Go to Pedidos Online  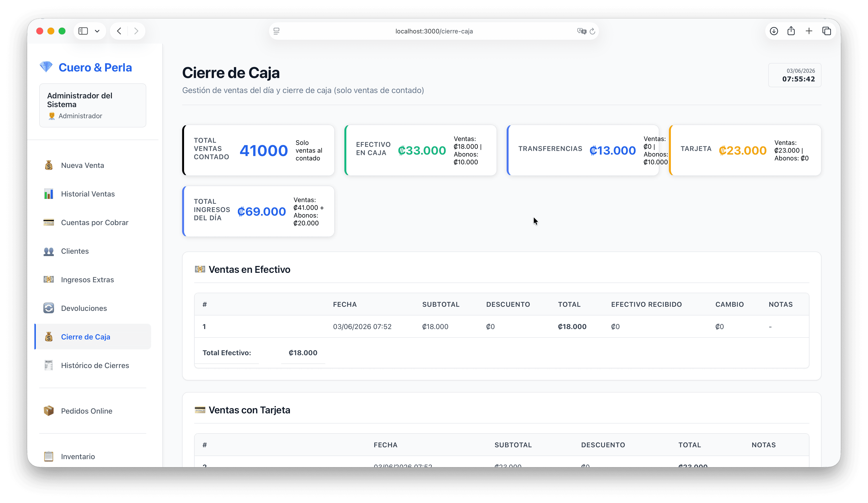click(93, 411)
